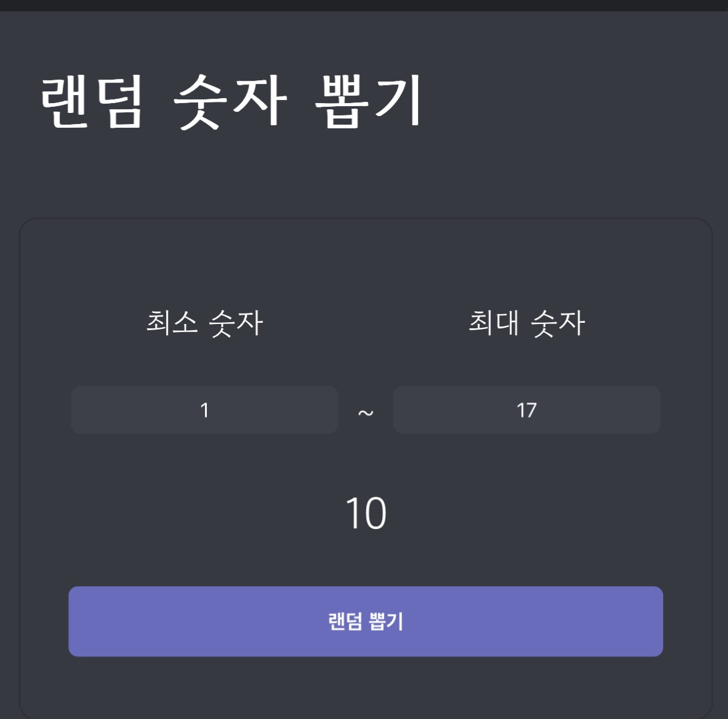The image size is (728, 719).
Task: Click the dark bar at the top
Action: [364, 5]
